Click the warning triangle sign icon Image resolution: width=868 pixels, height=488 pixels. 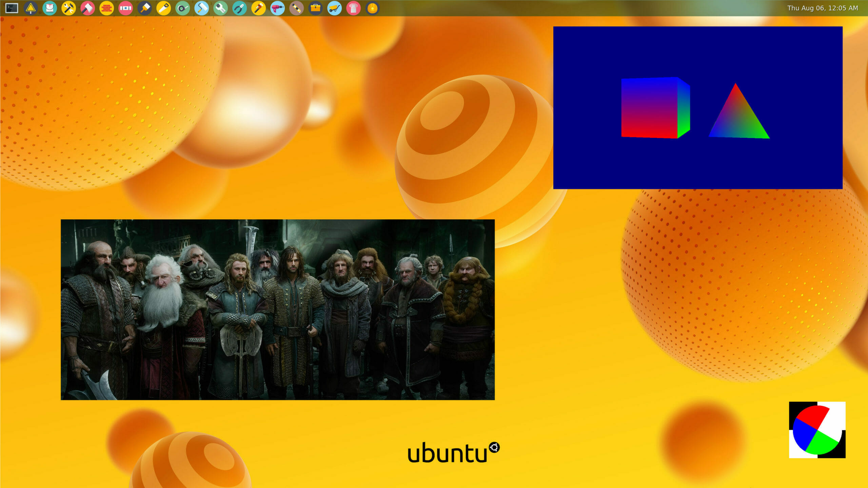click(x=31, y=8)
